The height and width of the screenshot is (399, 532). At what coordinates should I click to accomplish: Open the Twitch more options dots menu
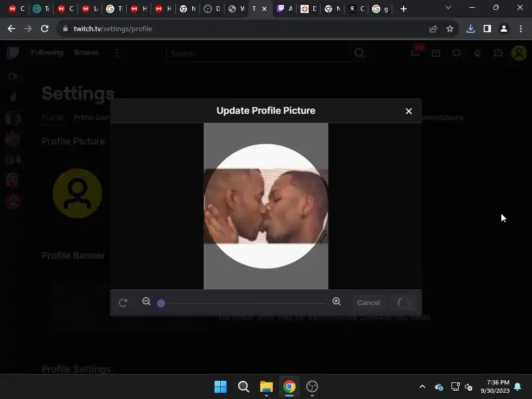117,53
